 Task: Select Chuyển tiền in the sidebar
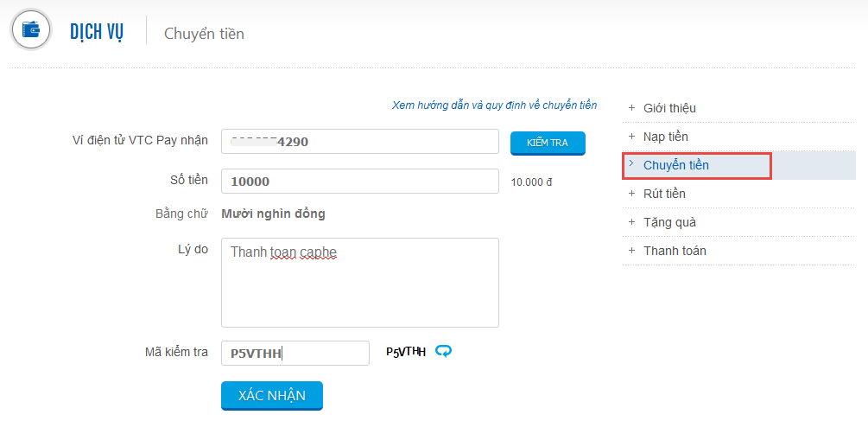click(x=676, y=165)
